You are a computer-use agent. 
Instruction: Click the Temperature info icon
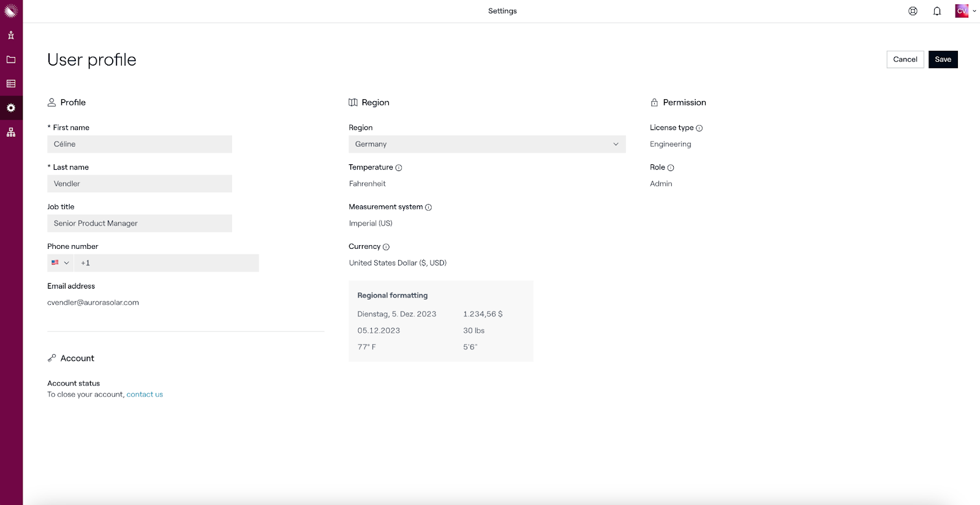pos(399,168)
